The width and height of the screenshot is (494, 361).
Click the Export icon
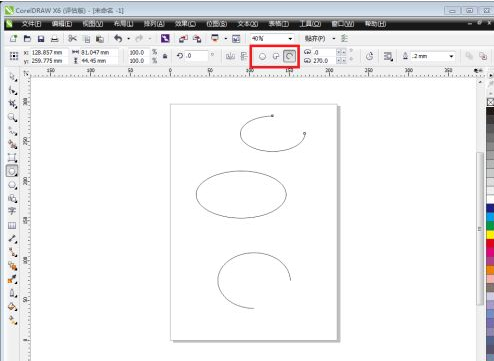pos(197,39)
